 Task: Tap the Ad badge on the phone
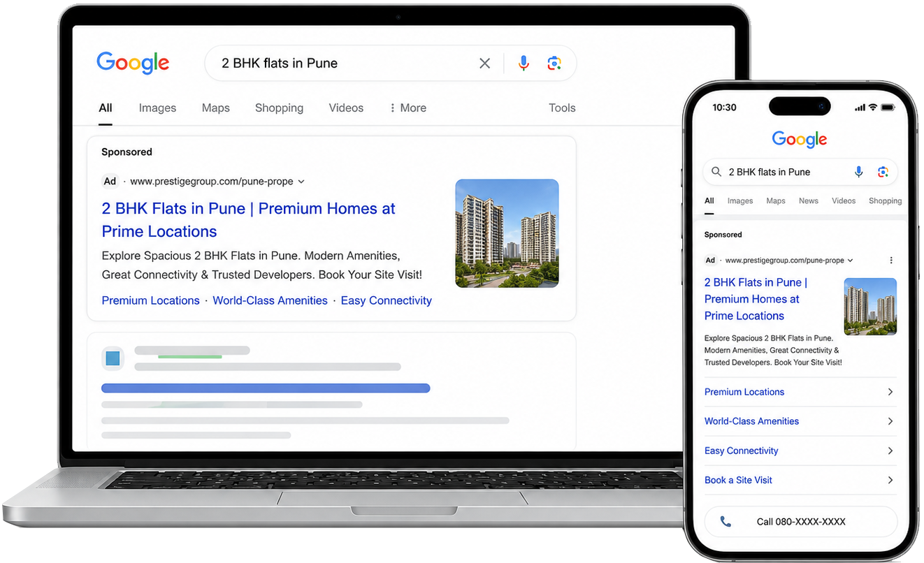coord(710,261)
